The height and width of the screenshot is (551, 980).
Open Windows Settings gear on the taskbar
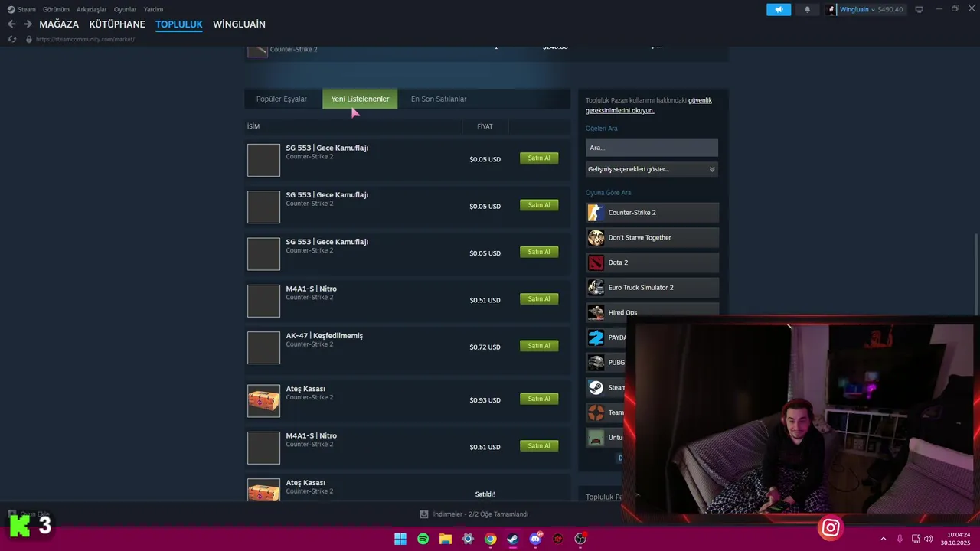point(468,539)
